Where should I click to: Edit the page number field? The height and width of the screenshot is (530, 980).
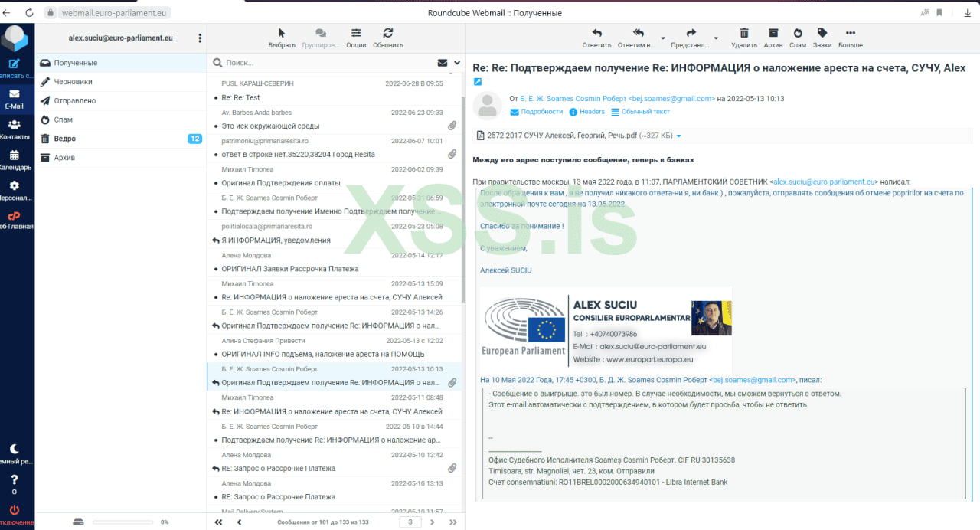[x=410, y=522]
